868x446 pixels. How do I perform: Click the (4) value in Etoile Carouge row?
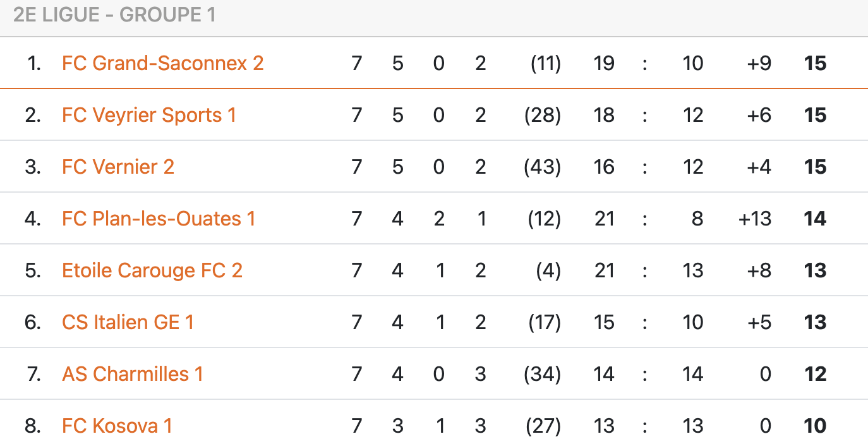tap(548, 270)
